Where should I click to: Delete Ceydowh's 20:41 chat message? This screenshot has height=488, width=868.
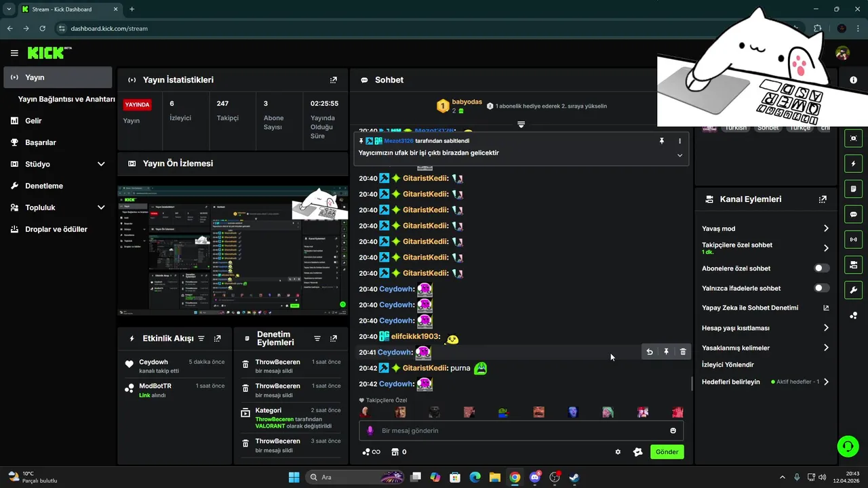coord(683,352)
